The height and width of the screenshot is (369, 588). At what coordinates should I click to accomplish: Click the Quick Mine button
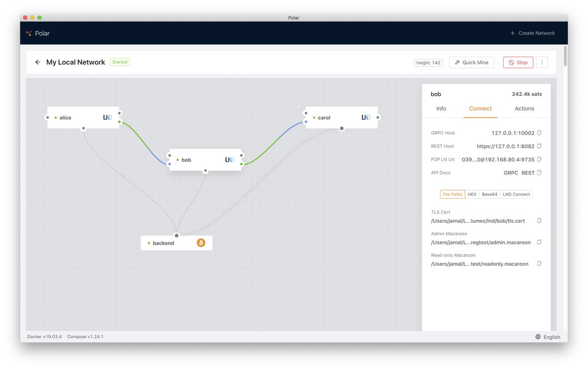[471, 62]
